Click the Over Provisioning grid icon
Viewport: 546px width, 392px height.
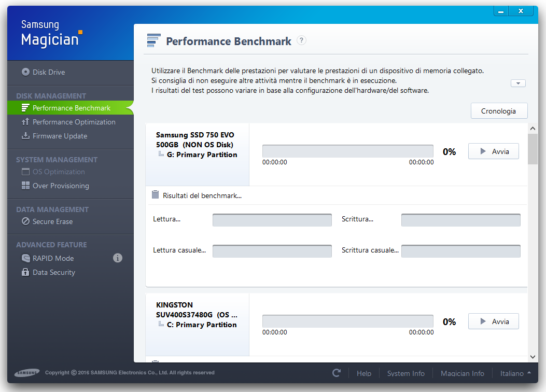(x=25, y=186)
